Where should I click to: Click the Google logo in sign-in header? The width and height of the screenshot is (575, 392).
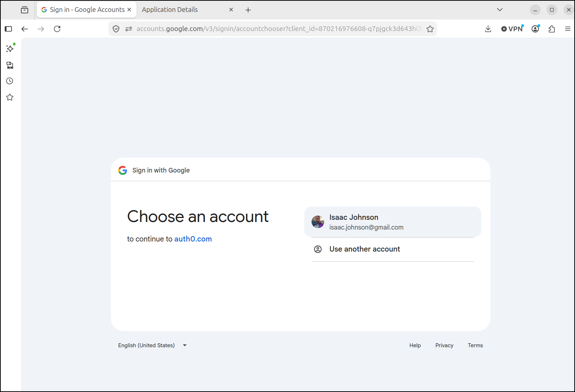[x=123, y=170]
